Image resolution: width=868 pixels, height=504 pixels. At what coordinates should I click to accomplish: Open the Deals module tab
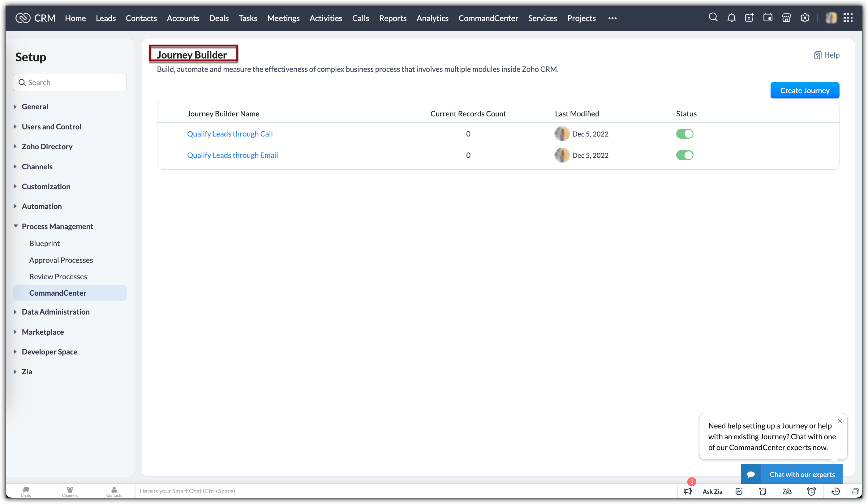click(219, 18)
